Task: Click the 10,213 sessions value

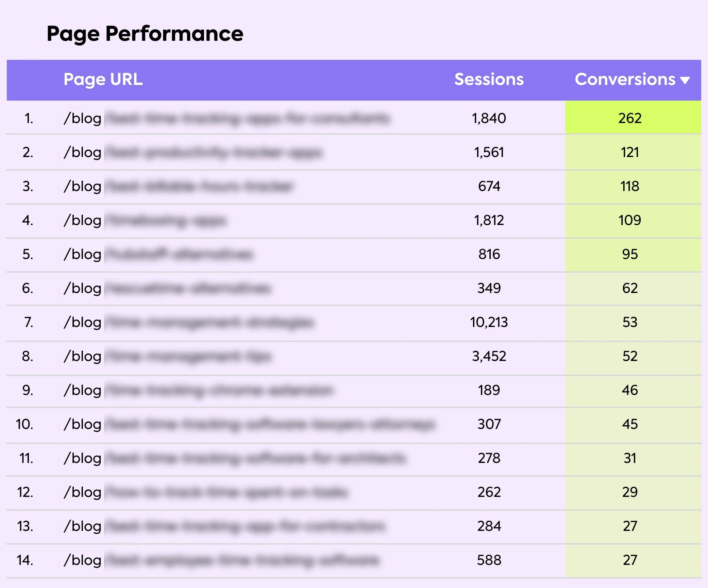Action: pos(489,322)
